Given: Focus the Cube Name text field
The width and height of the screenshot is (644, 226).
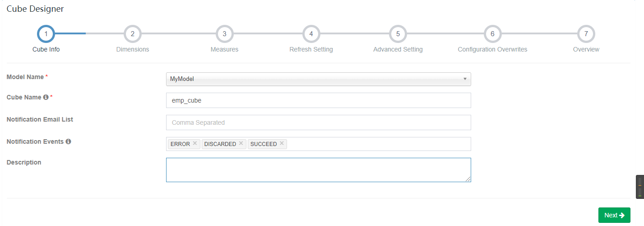Looking at the screenshot, I should 318,100.
